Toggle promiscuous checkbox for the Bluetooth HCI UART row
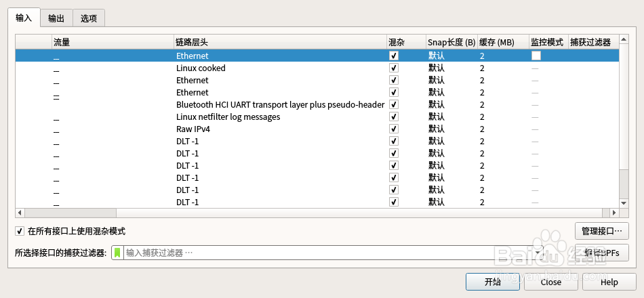 point(394,104)
